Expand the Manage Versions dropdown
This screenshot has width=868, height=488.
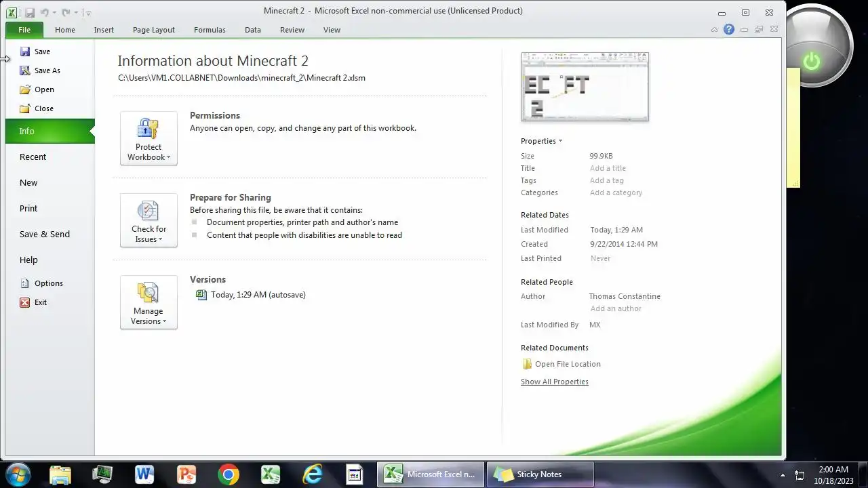(x=149, y=302)
